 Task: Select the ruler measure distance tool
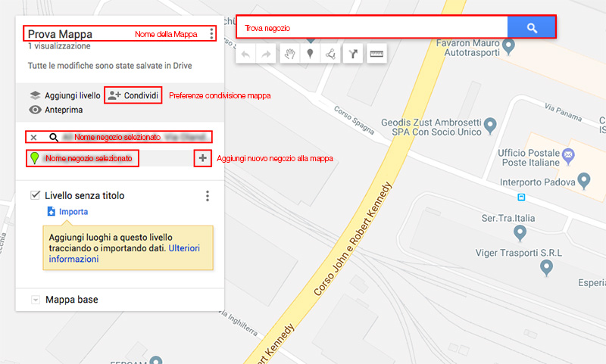pos(376,54)
